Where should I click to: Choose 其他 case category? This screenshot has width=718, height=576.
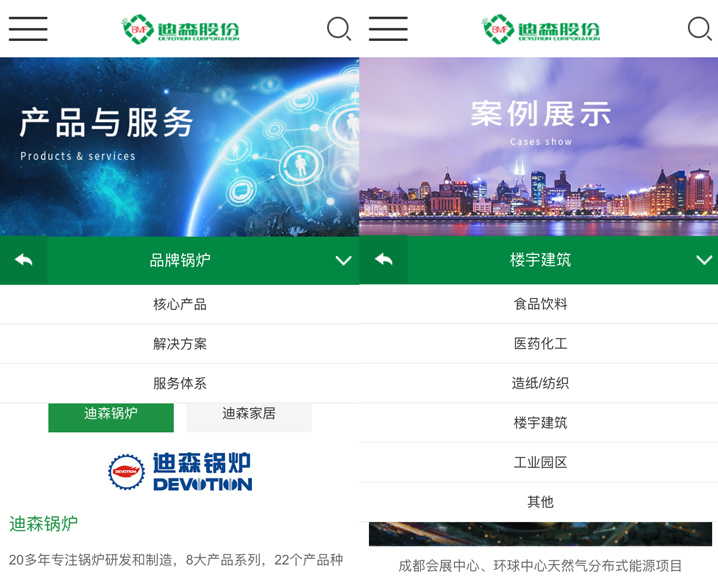click(539, 502)
